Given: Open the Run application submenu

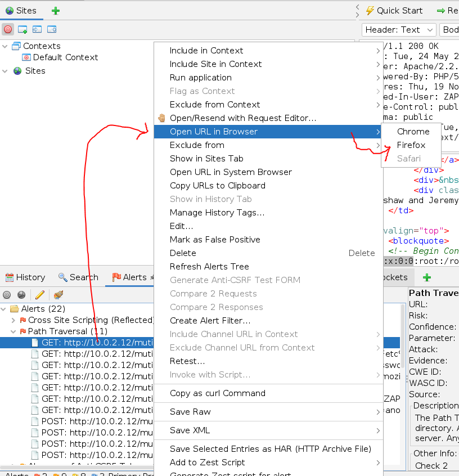Looking at the screenshot, I should click(x=268, y=78).
